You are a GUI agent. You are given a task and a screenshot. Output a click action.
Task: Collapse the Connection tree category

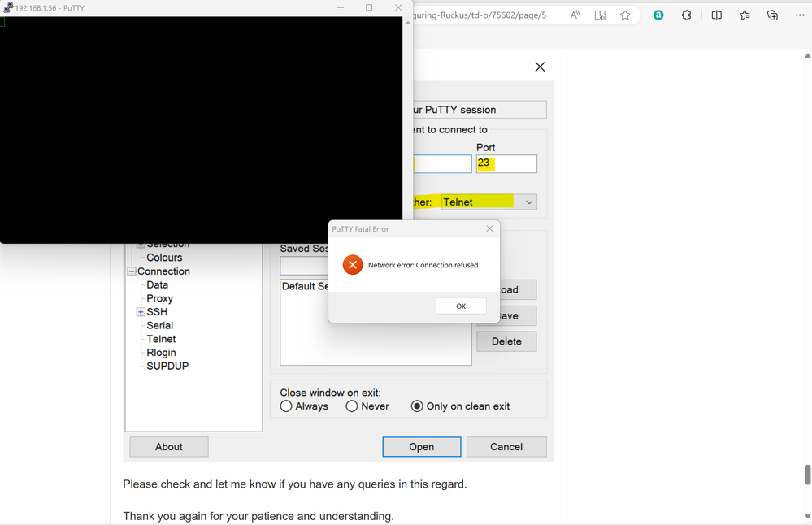click(131, 271)
